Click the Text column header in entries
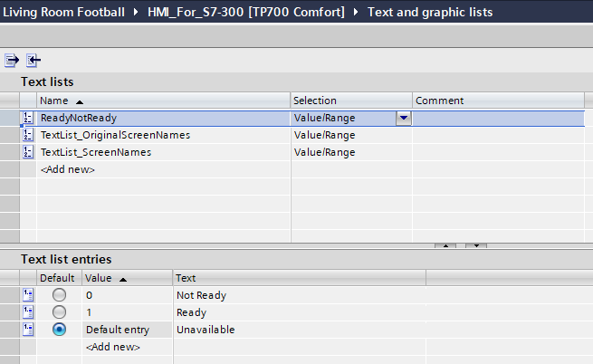 tap(300, 278)
